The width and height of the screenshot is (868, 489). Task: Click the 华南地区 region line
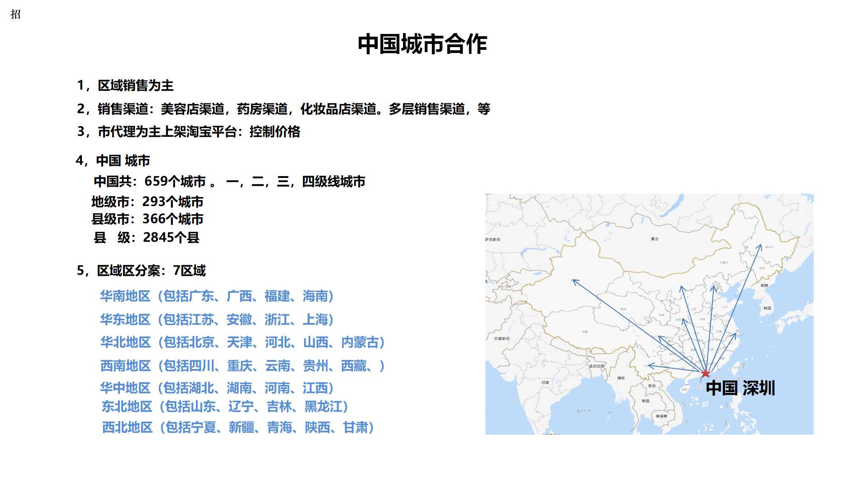point(217,296)
